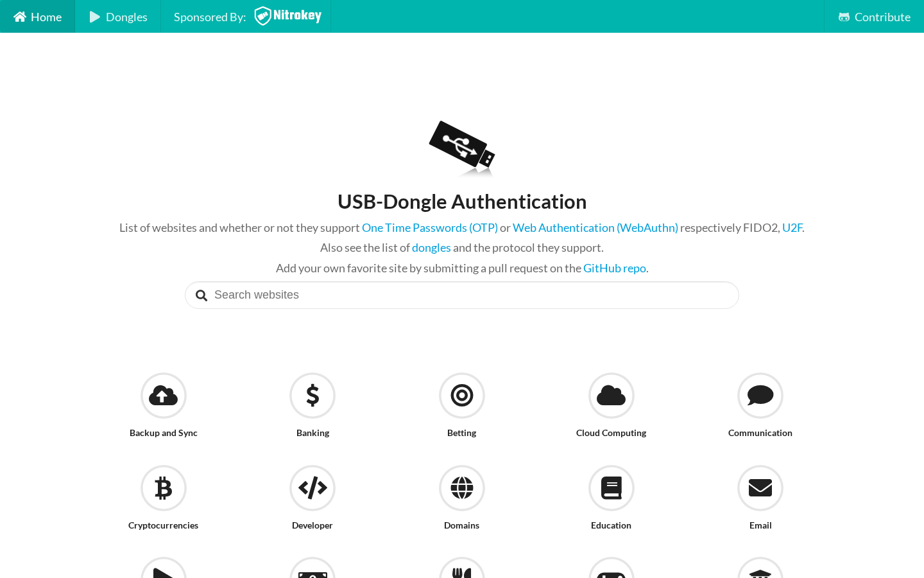Screen dimensions: 924x578
Task: Click the Backup and Sync label
Action: 164,433
